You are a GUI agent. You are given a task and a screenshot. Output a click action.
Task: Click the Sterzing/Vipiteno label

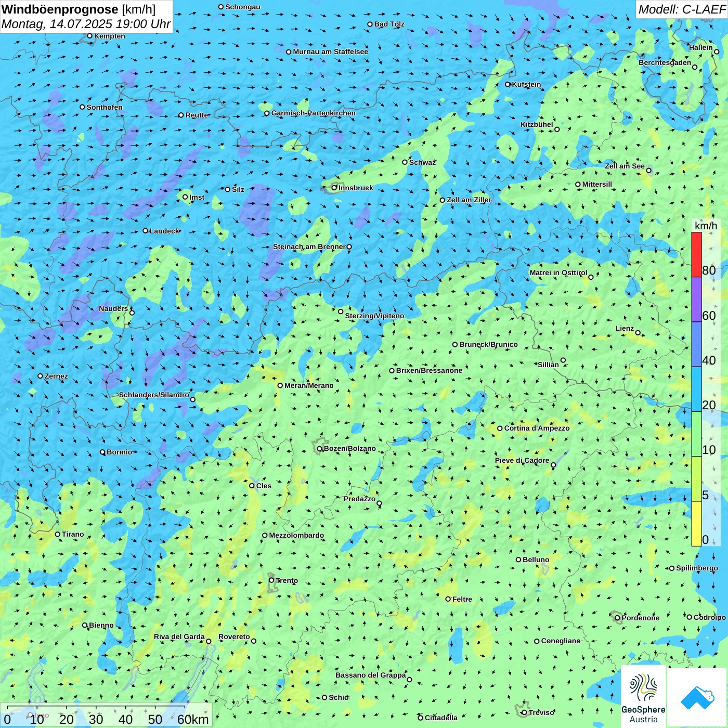(x=374, y=316)
